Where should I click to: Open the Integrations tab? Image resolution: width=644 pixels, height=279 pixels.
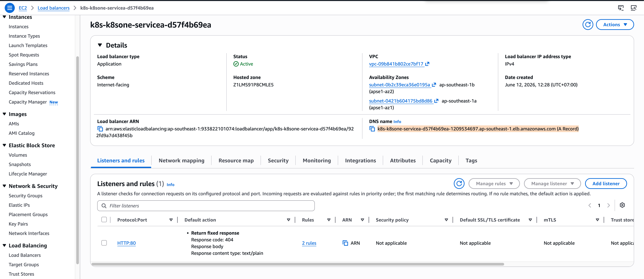(x=360, y=160)
